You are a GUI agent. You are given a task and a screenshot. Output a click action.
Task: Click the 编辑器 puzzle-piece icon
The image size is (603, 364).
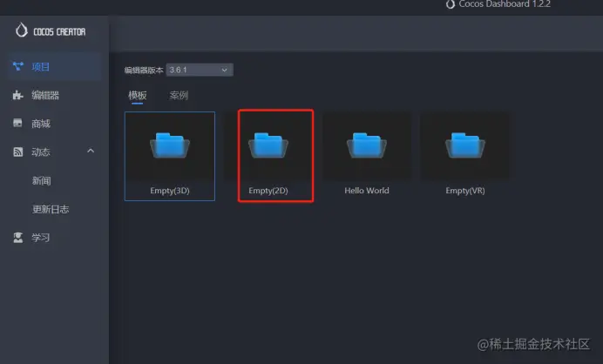[18, 95]
